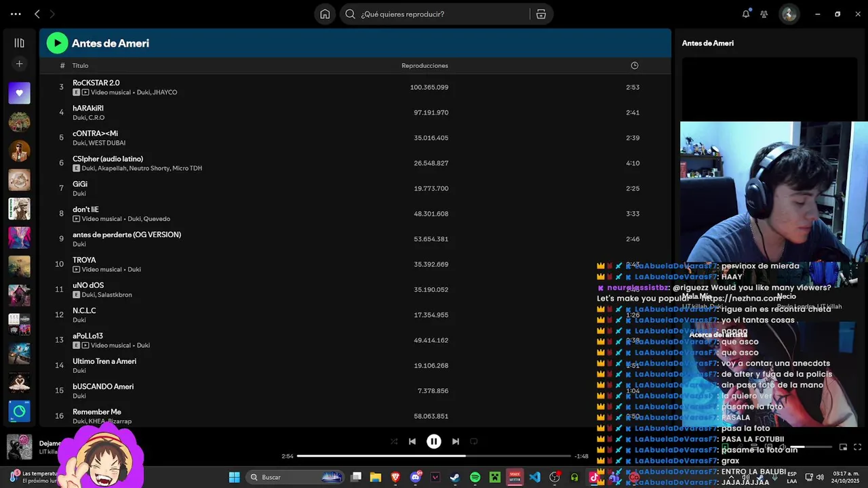Viewport: 868px width, 488px height.
Task: Seek within the song progress bar
Action: click(x=434, y=456)
